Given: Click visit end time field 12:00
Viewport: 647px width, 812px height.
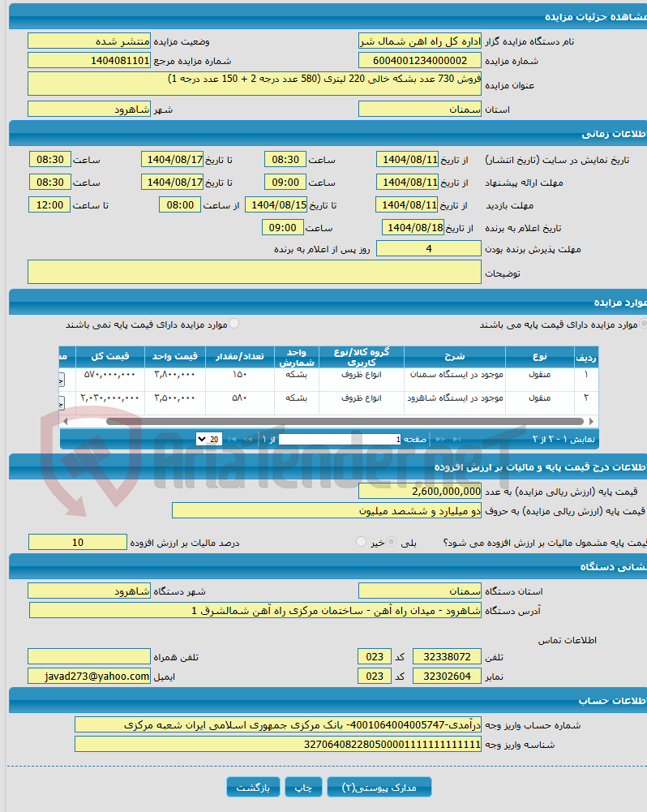Looking at the screenshot, I should click(x=49, y=205).
